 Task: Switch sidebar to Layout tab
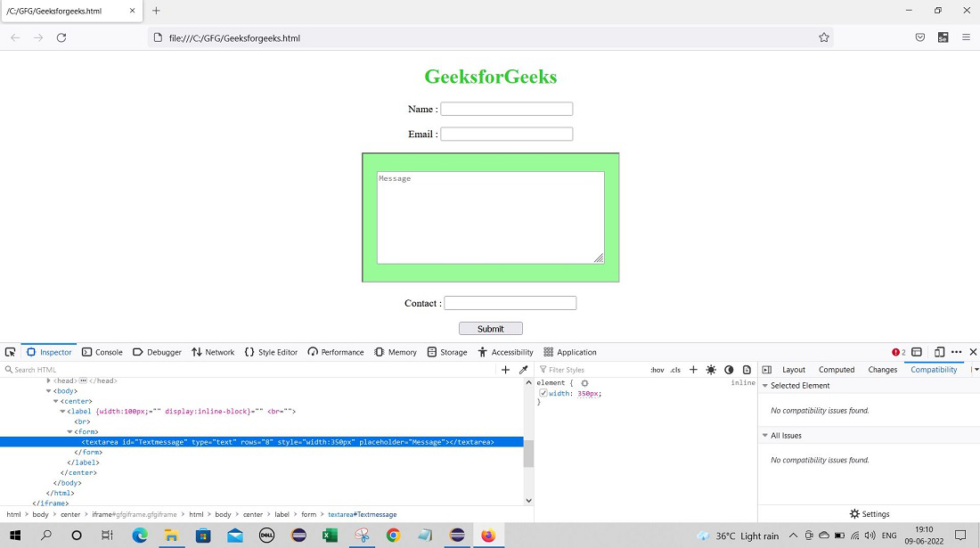tap(794, 370)
